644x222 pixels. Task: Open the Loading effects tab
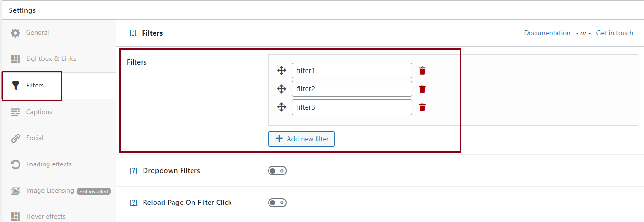(48, 164)
